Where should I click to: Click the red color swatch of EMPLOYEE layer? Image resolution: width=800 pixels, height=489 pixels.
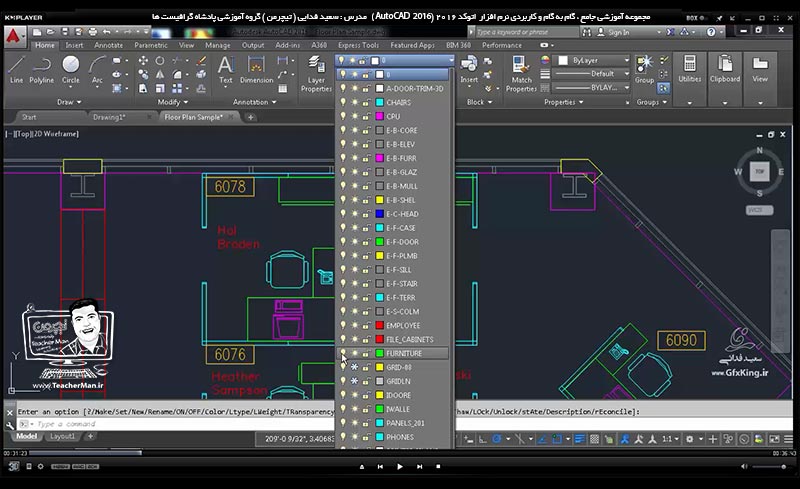tap(380, 325)
